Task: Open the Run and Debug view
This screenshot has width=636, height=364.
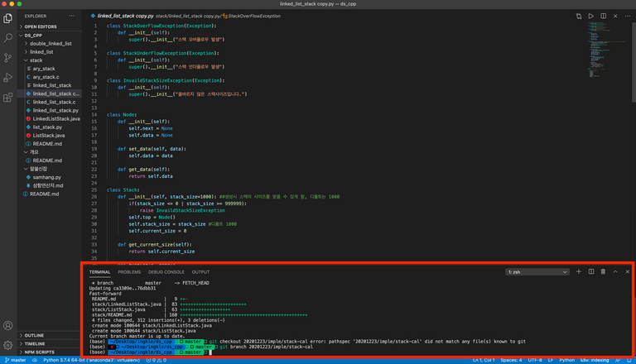Action: click(x=7, y=78)
